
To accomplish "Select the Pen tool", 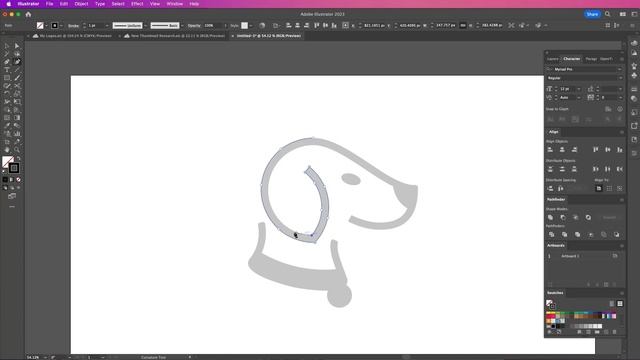I will click(7, 62).
